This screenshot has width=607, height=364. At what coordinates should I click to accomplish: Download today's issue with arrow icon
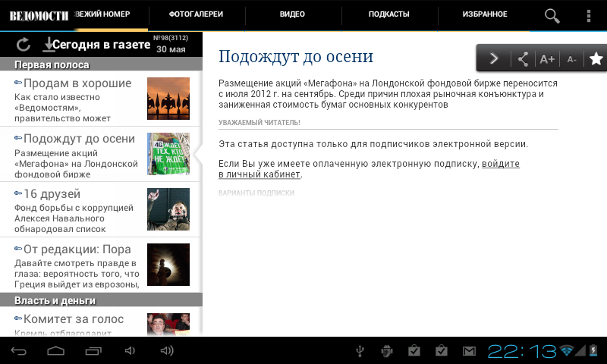click(49, 45)
